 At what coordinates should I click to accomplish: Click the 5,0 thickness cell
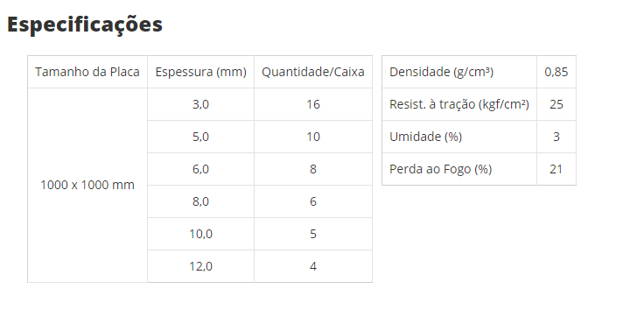201,137
